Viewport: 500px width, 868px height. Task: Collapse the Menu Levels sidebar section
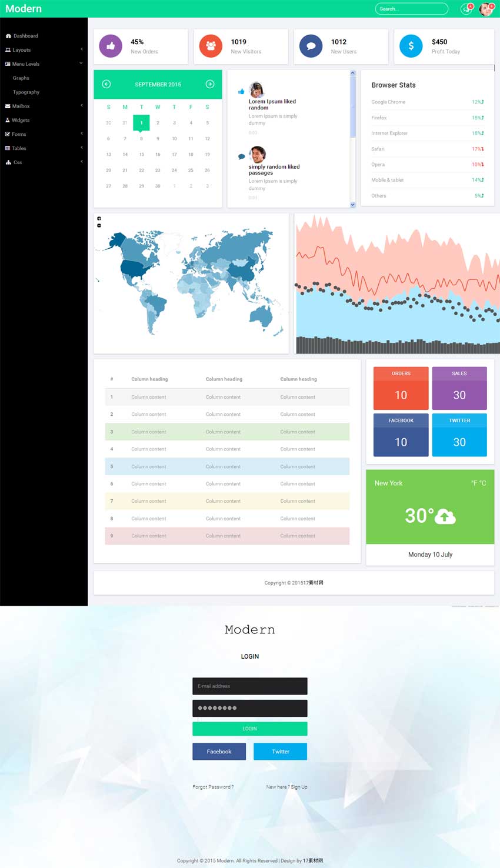pos(44,64)
